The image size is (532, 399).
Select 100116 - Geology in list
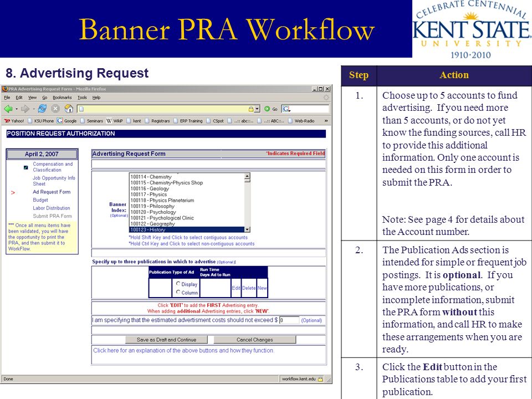(x=187, y=188)
